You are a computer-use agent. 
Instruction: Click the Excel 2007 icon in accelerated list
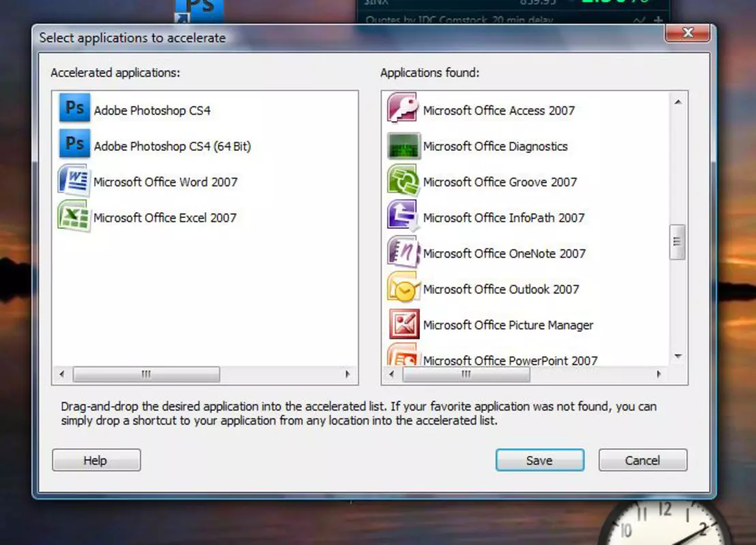tap(74, 216)
